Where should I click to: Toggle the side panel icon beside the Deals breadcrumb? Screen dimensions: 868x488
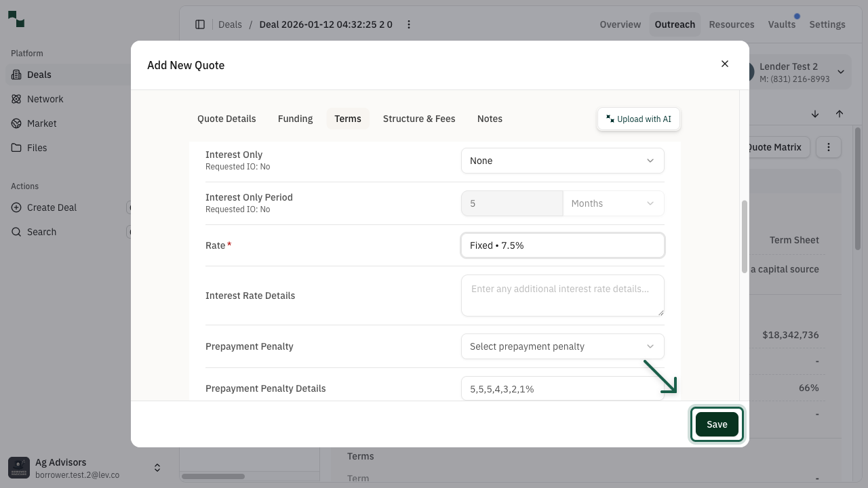pyautogui.click(x=200, y=24)
